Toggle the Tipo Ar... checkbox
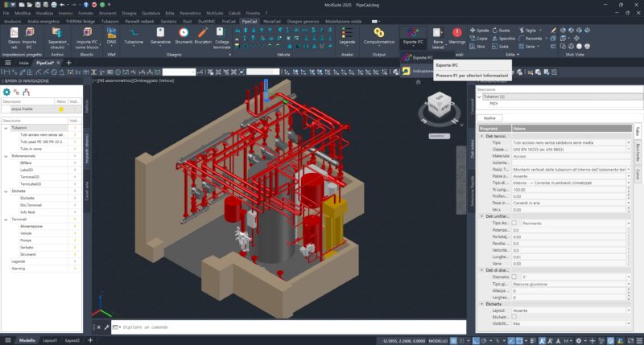Image resolution: width=644 pixels, height=345 pixels. pos(515,223)
